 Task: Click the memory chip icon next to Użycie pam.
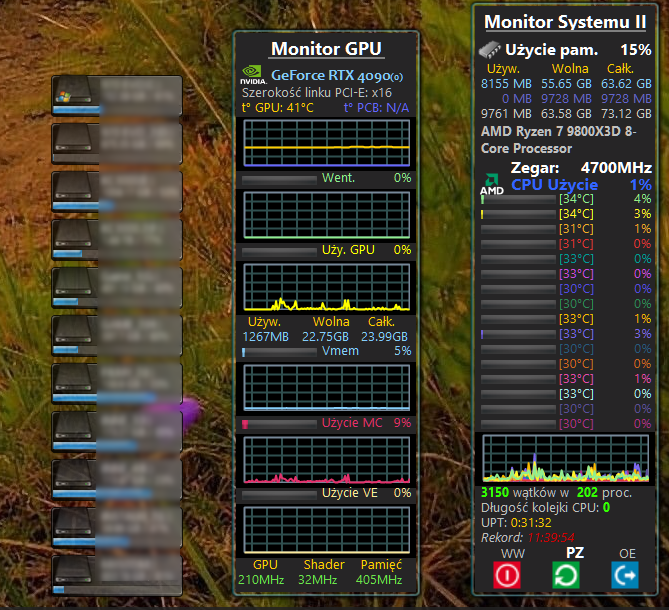(489, 49)
